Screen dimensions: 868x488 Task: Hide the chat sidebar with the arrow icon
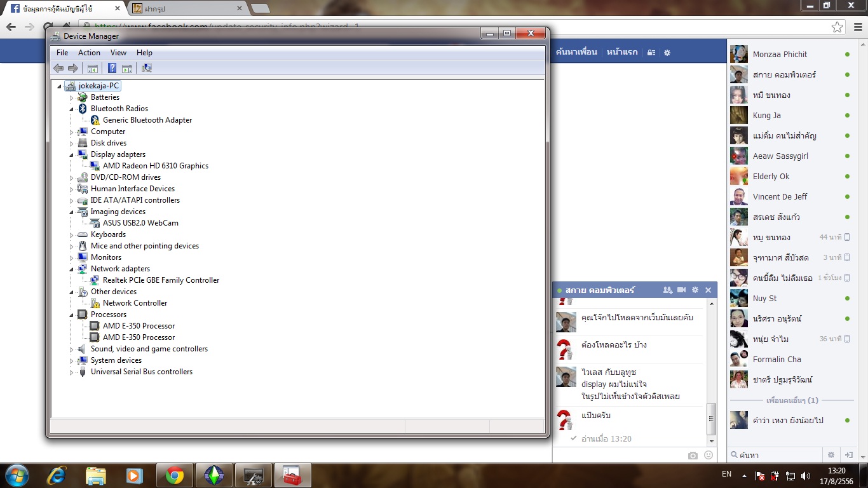pos(848,455)
